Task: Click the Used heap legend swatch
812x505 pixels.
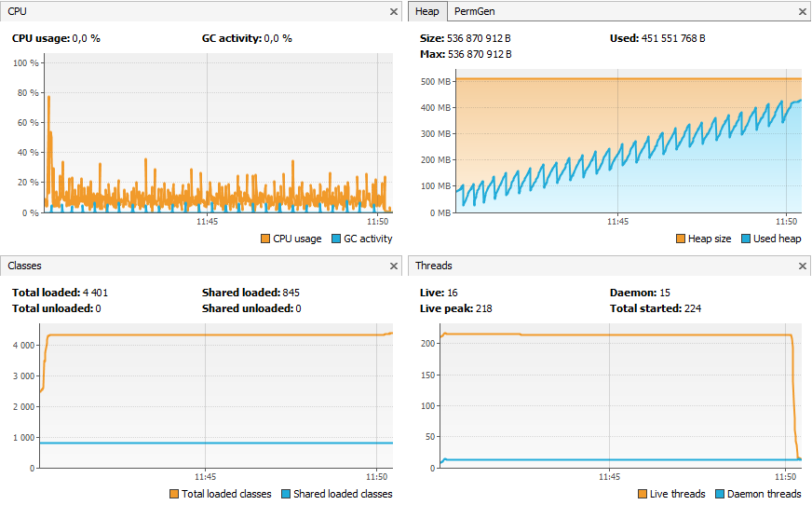Action: 746,239
